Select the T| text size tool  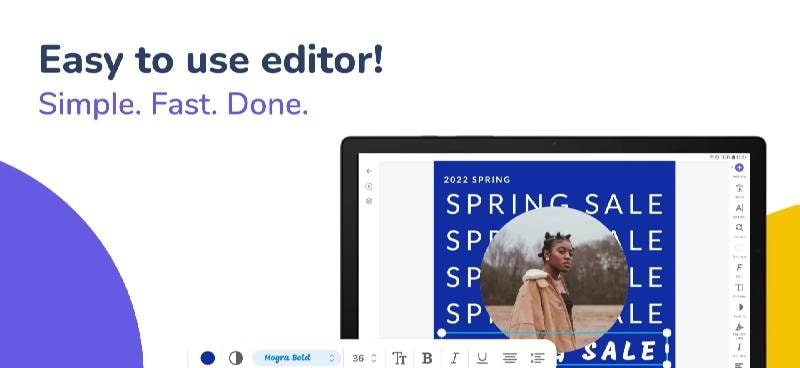coord(739,287)
